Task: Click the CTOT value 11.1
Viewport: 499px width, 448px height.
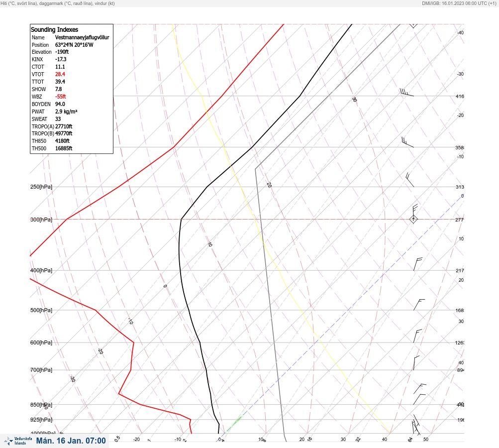Action: coord(60,67)
